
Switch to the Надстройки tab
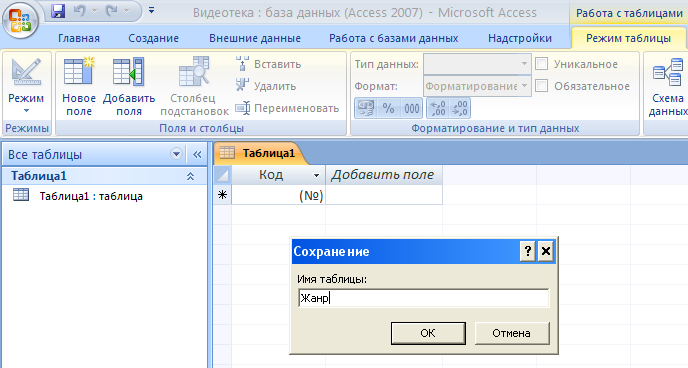(520, 38)
